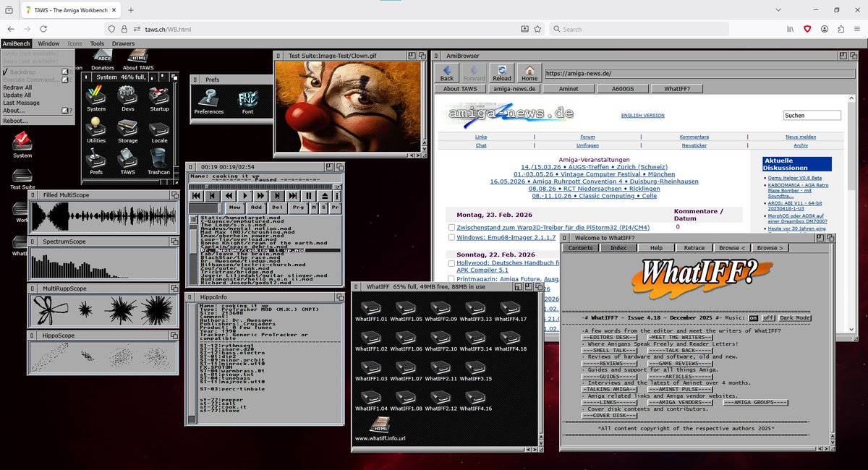The width and height of the screenshot is (868, 470).
Task: Open the Trashcan icon
Action: coord(159,162)
